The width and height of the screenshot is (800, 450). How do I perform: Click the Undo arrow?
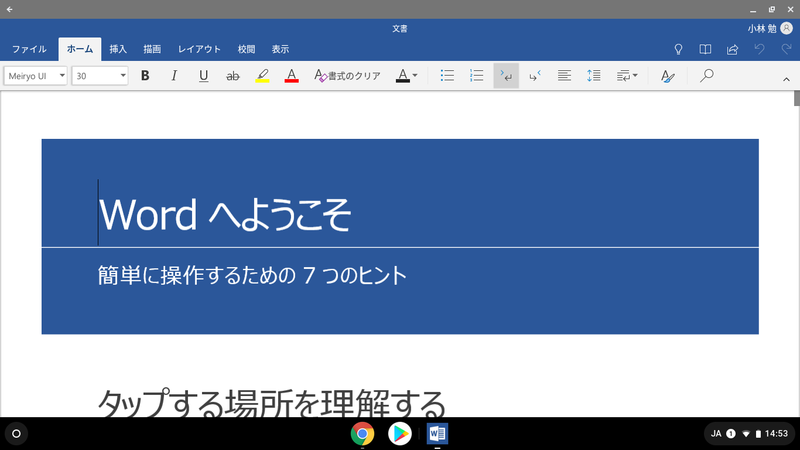tap(759, 49)
